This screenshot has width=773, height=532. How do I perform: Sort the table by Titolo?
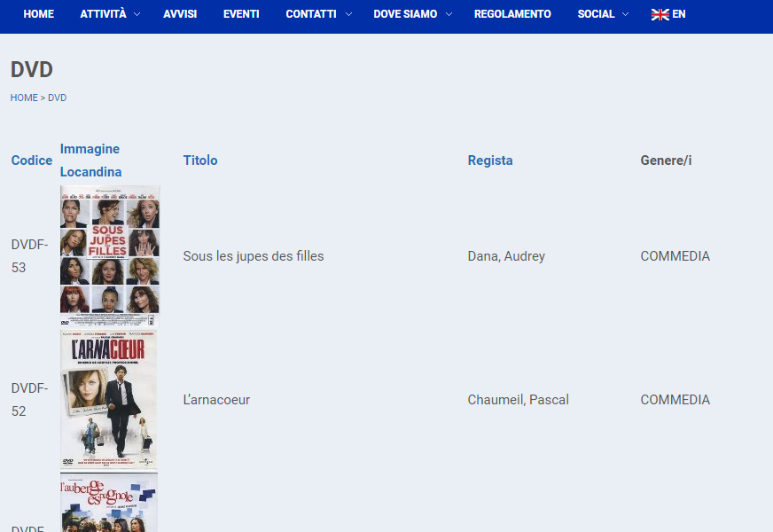[x=200, y=160]
